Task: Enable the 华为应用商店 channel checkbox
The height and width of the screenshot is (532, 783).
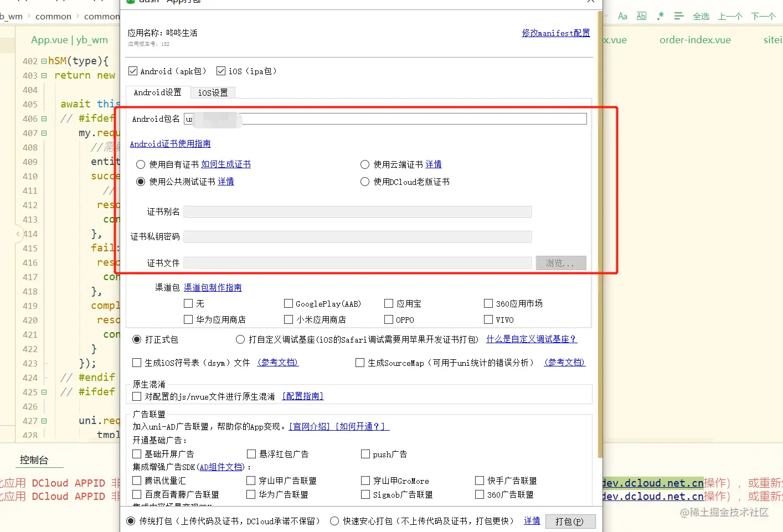Action: click(x=188, y=319)
